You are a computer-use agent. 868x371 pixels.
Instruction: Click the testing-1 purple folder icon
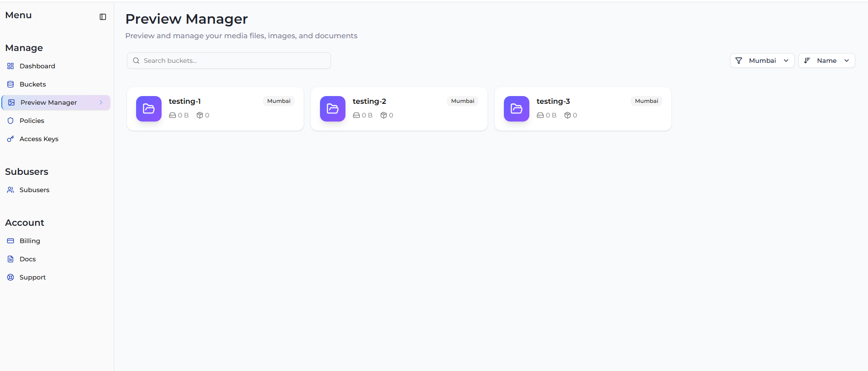[x=149, y=109]
